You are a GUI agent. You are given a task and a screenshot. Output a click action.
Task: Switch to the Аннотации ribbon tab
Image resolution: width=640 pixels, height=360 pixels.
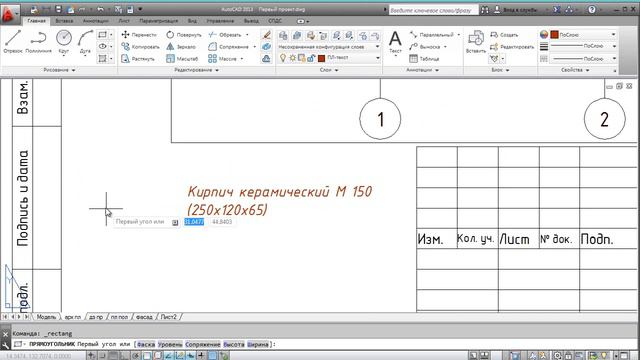(96, 21)
